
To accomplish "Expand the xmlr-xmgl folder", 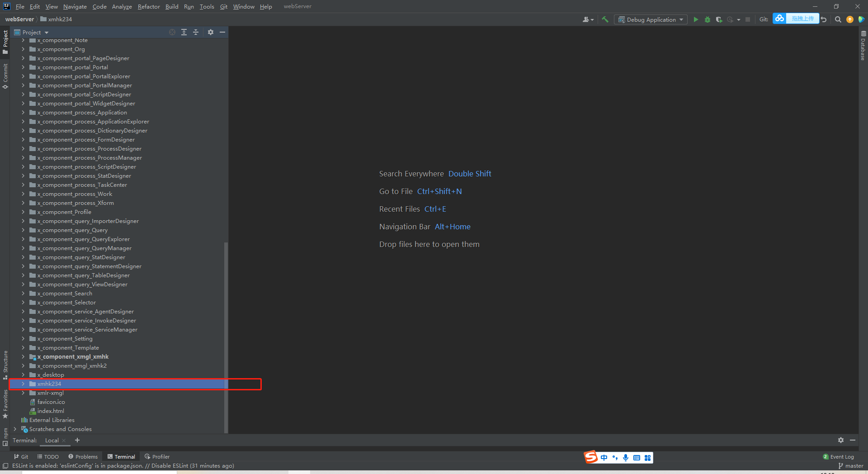I will point(23,393).
